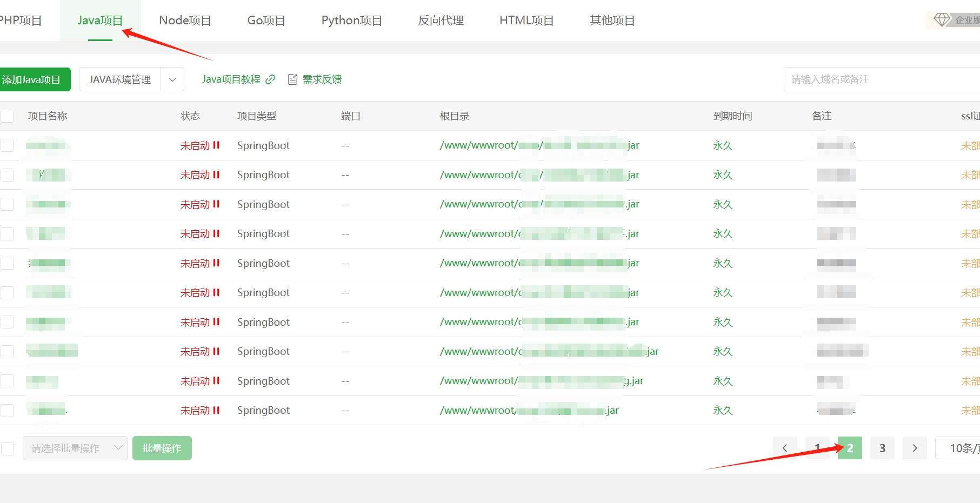Click the feedback note icon before 需求反馈
This screenshot has height=503, width=980.
coord(292,79)
